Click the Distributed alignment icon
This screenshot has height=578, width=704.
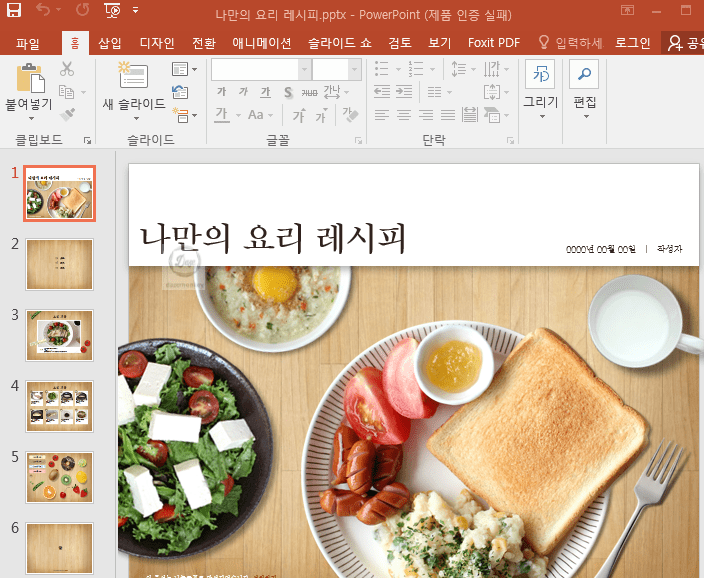[x=470, y=115]
